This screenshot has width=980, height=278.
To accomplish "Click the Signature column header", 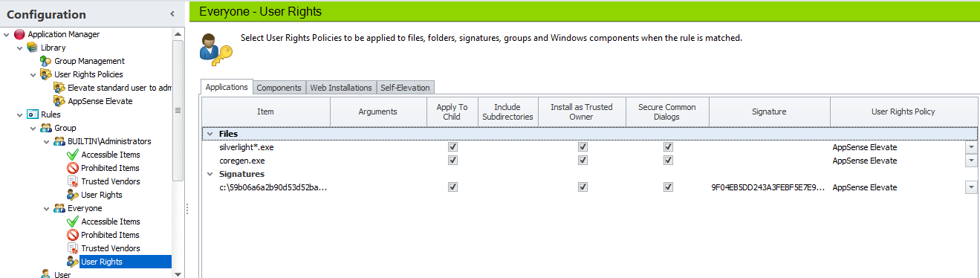I will click(x=770, y=111).
